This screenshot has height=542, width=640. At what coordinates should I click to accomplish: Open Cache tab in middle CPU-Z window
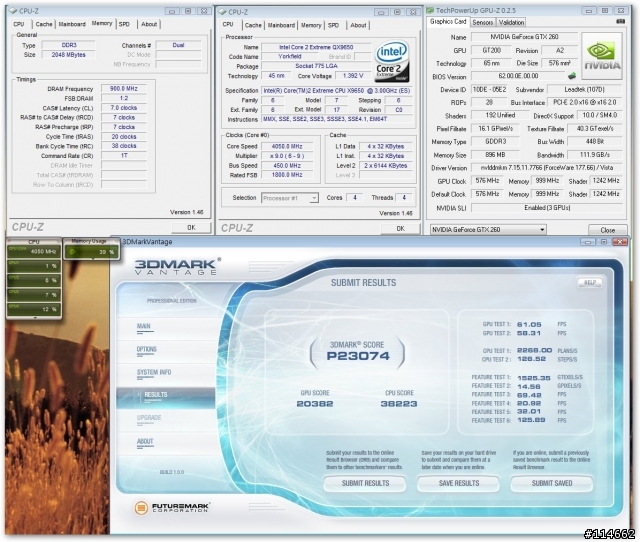(x=253, y=25)
